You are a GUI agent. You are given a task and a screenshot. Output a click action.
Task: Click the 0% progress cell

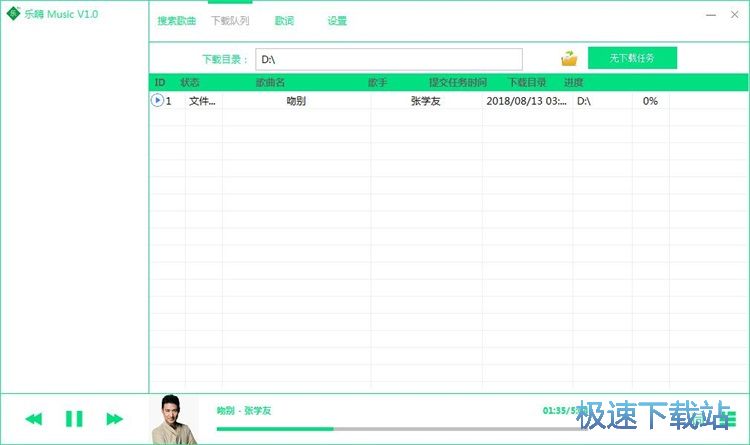[x=650, y=101]
